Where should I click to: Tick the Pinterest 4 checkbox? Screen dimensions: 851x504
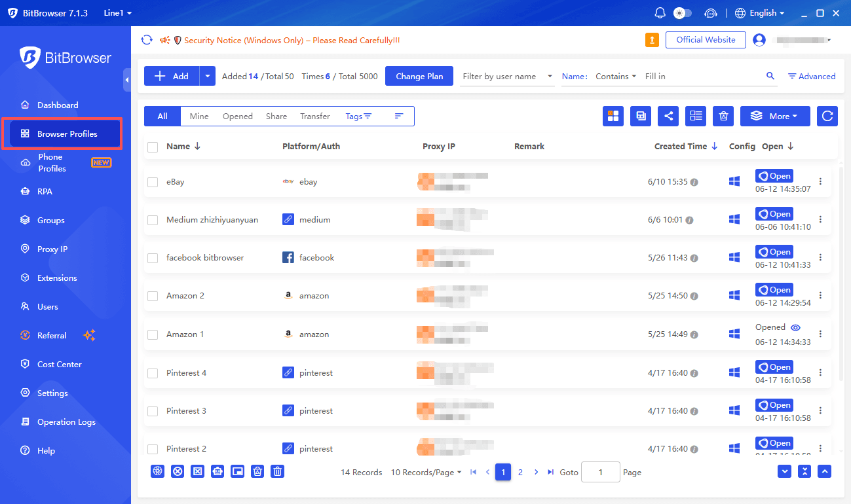coord(153,373)
